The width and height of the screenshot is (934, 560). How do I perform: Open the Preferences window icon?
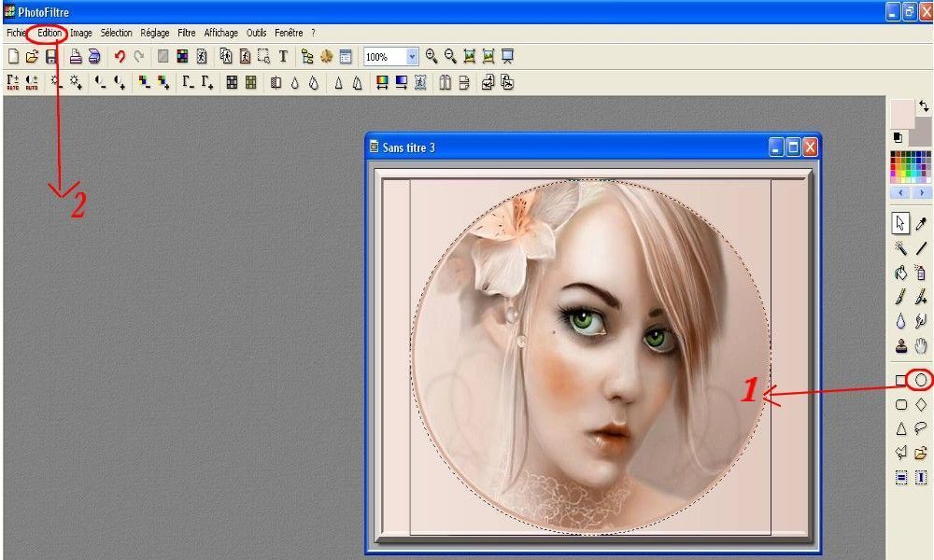point(346,57)
